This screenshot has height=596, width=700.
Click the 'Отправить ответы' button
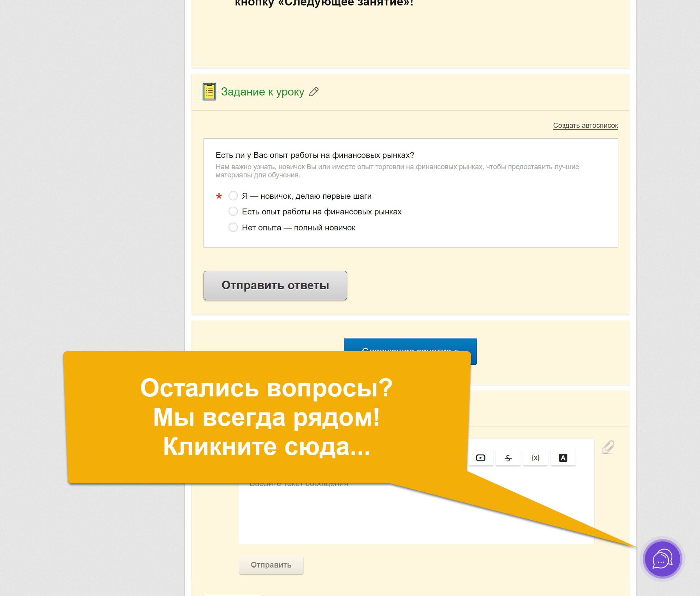click(x=275, y=285)
